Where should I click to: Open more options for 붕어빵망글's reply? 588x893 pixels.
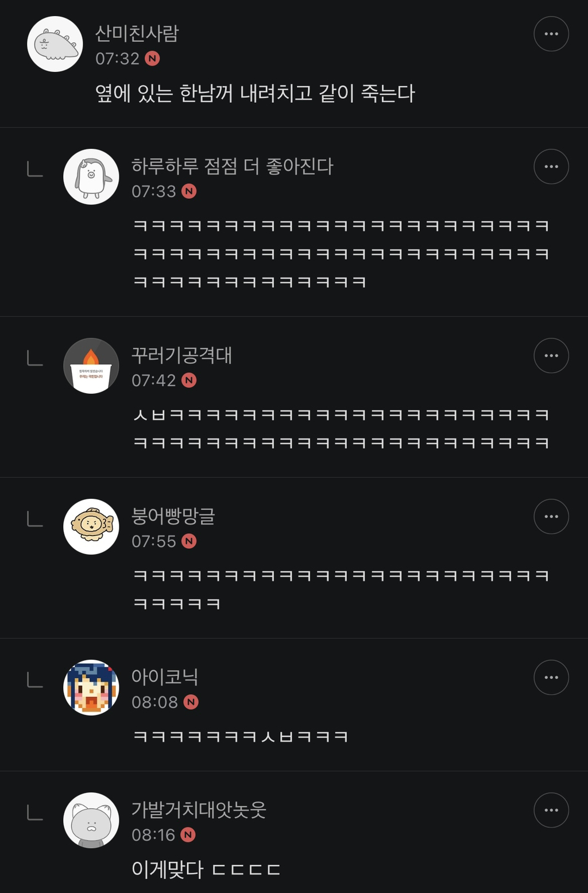coord(551,517)
